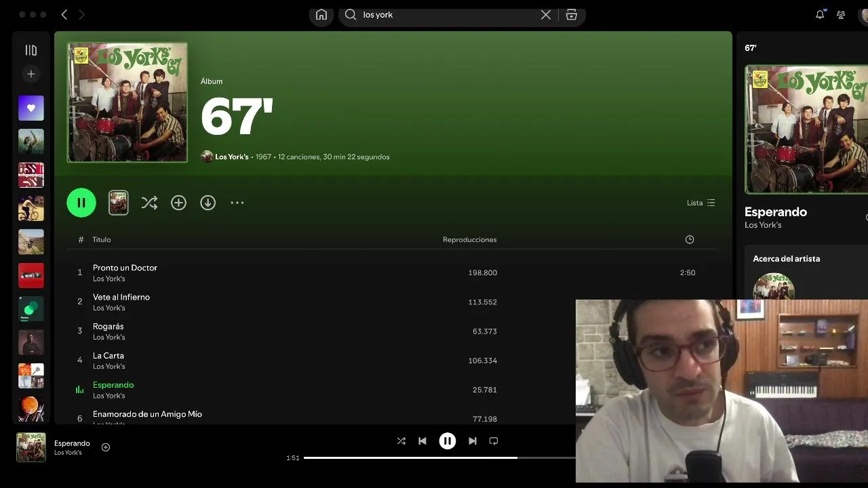868x488 pixels.
Task: Pause the album with green button
Action: pos(81,203)
